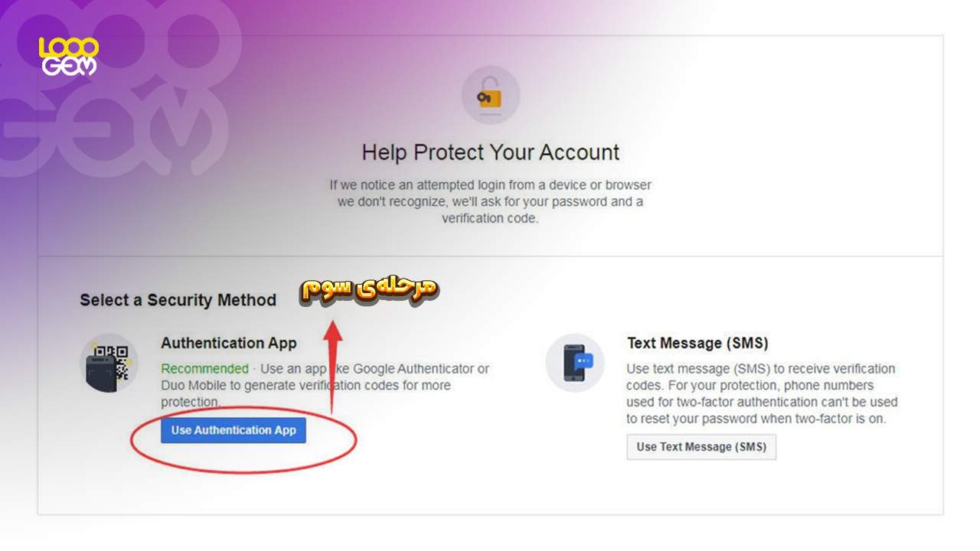This screenshot has width=980, height=551.
Task: Click the Help Protect Your Account heading
Action: coord(491,152)
